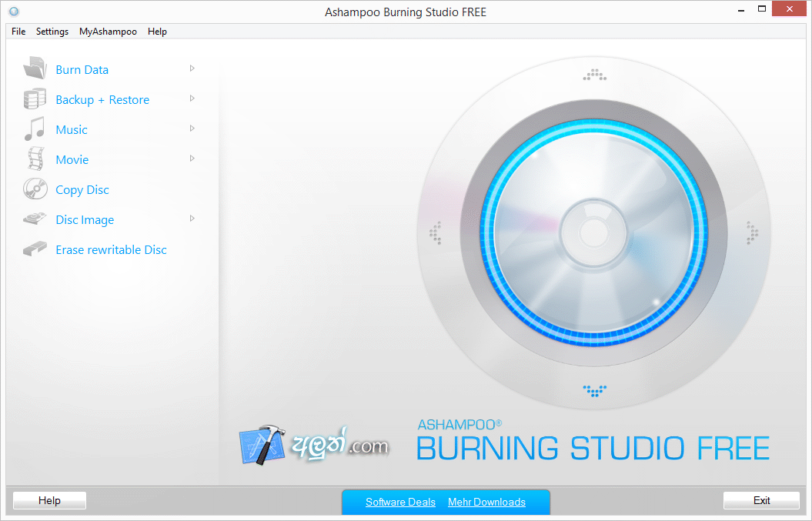Select the Movie label

tap(72, 159)
